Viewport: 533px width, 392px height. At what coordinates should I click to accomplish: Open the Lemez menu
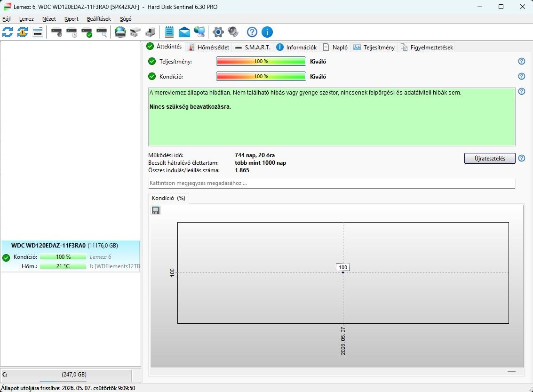pos(26,19)
